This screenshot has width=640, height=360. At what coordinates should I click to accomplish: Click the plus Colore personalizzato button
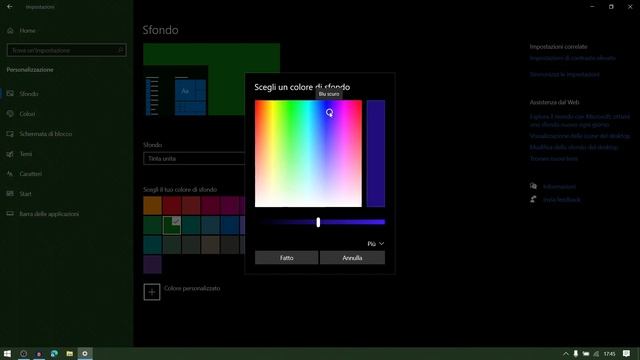pos(152,292)
